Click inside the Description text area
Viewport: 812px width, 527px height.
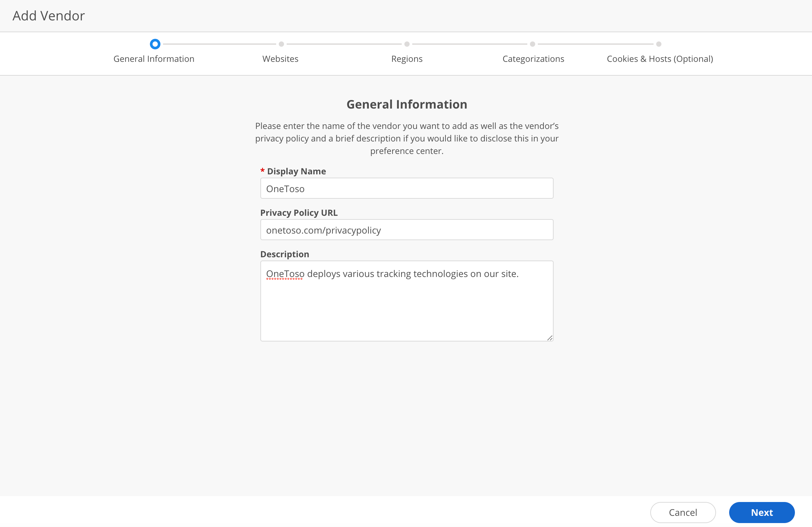(x=407, y=300)
